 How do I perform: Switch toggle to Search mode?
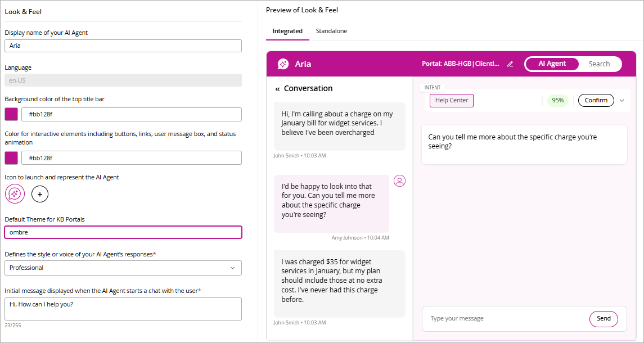tap(599, 64)
